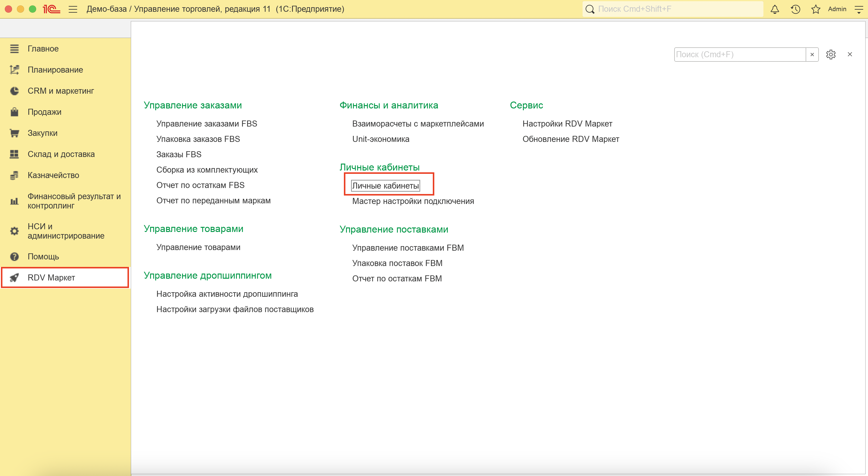Open the Склад и доставка section
Screen dimensions: 868x476
click(61, 154)
